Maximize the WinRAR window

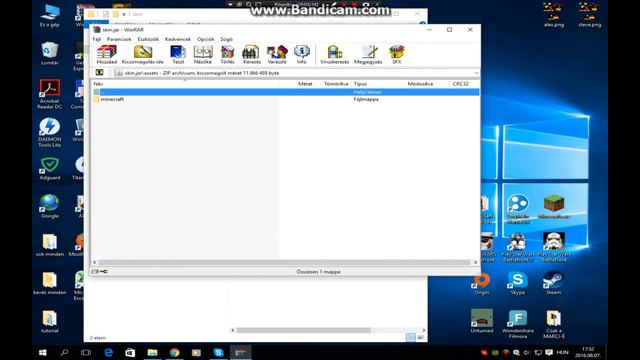pyautogui.click(x=449, y=29)
